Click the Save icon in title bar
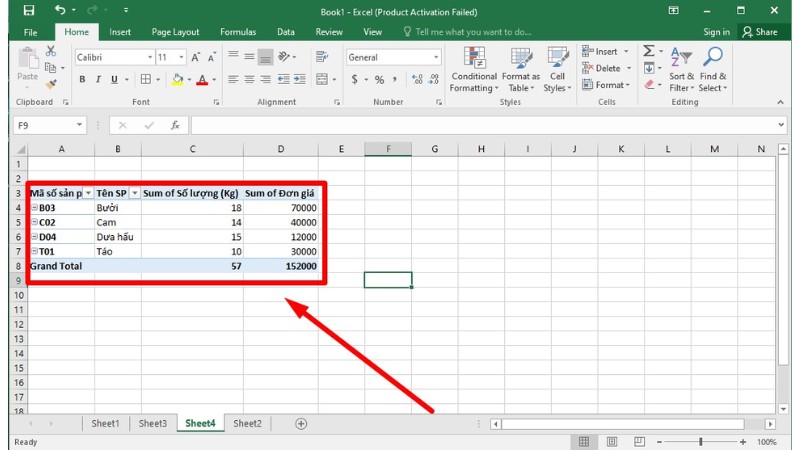The width and height of the screenshot is (800, 450). (27, 10)
